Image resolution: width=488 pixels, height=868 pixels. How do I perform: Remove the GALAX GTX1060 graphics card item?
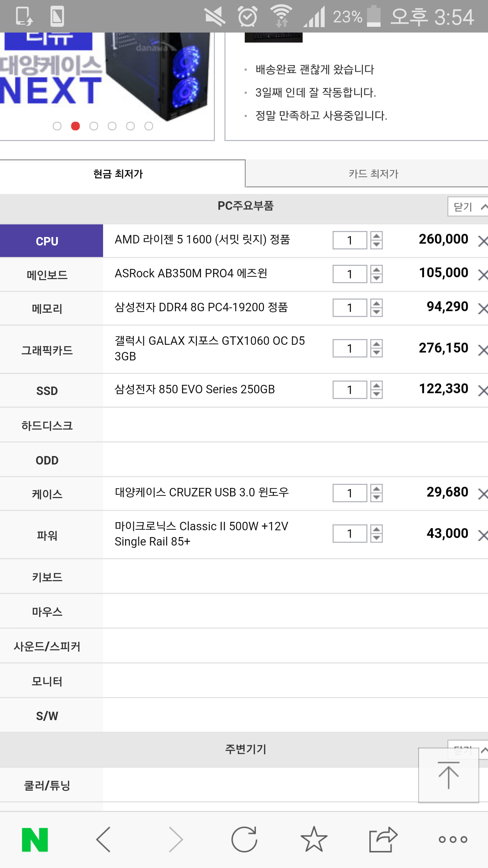(483, 350)
